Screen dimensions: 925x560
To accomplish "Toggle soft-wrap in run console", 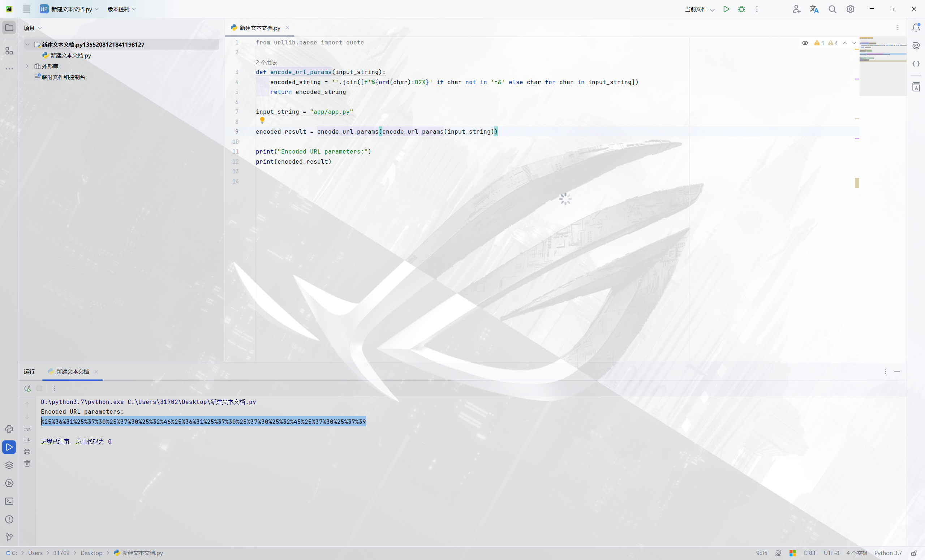I will (27, 428).
